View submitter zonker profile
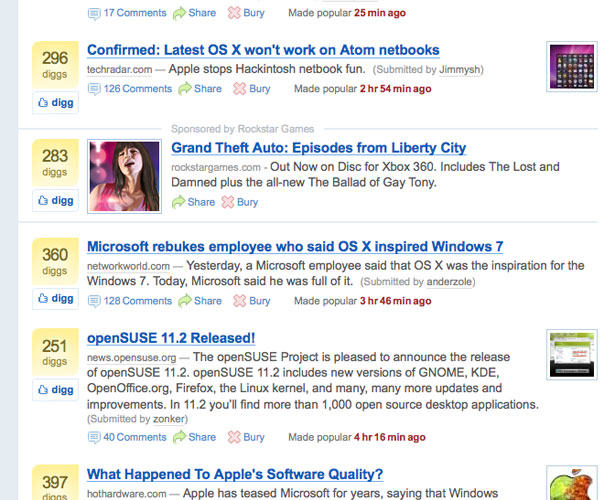The height and width of the screenshot is (500, 615). [x=169, y=419]
